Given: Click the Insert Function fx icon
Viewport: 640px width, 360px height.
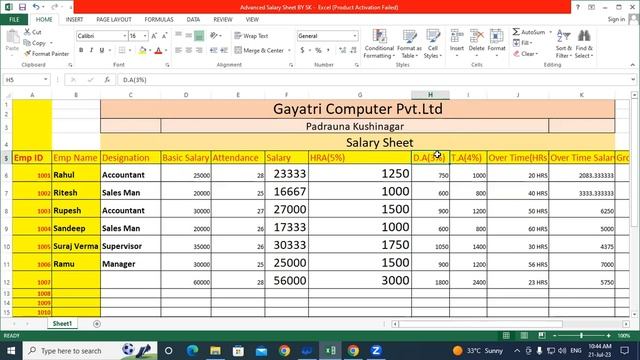Looking at the screenshot, I should coord(107,80).
